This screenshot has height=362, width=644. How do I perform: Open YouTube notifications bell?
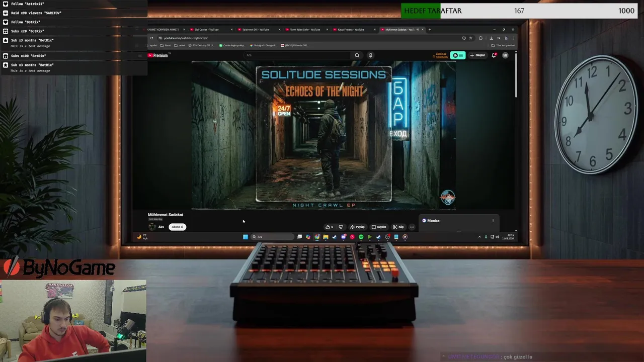pos(494,55)
